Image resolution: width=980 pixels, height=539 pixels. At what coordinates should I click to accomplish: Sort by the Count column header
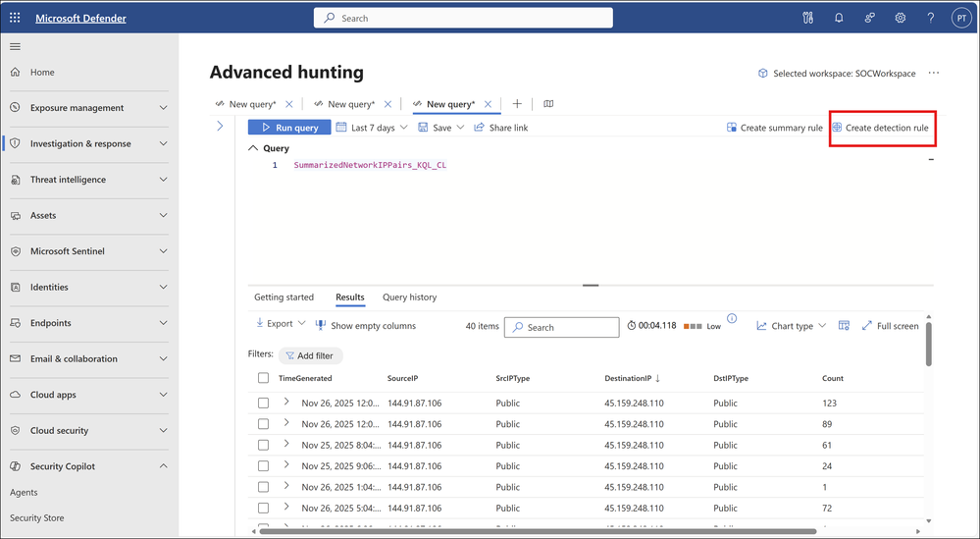(x=833, y=378)
